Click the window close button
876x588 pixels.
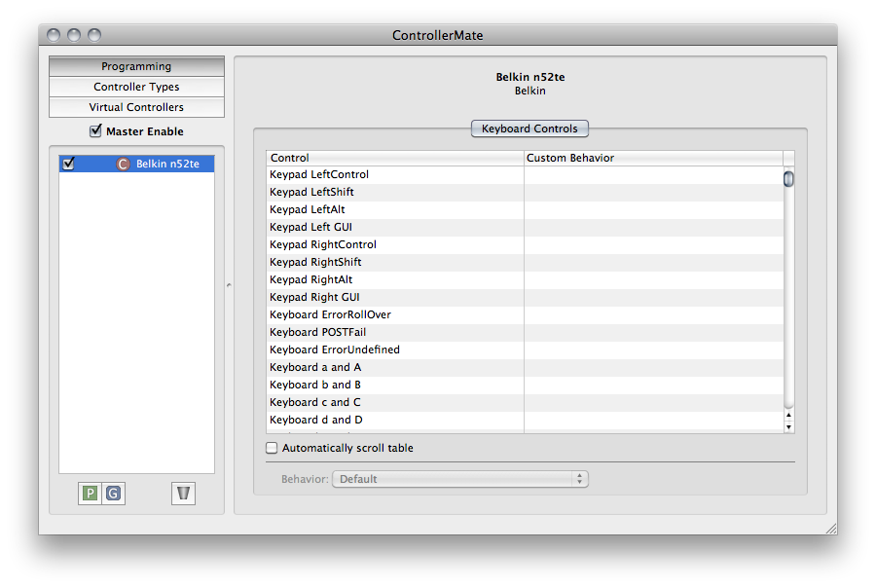click(x=54, y=35)
